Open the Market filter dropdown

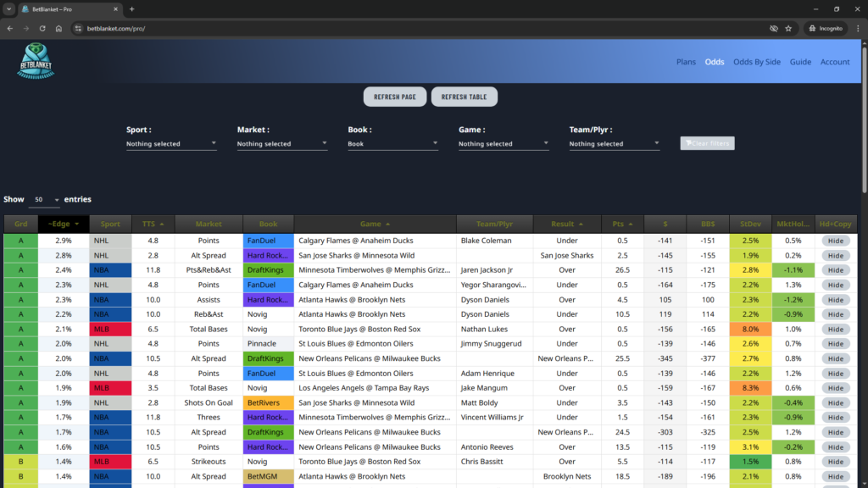(x=281, y=144)
